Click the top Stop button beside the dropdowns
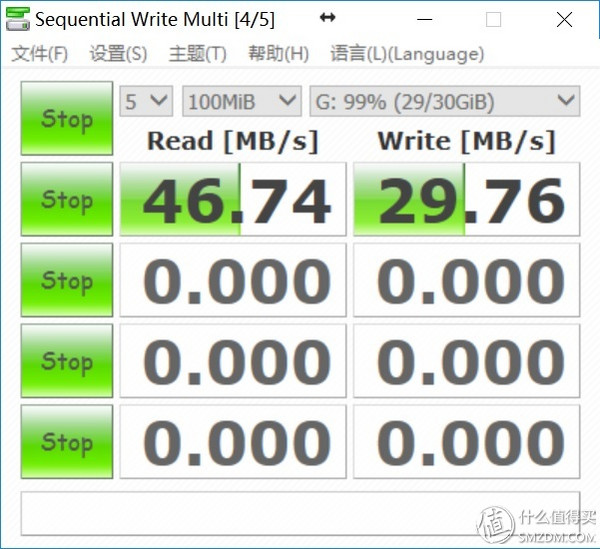Screen dimensions: 600x549 (67, 118)
